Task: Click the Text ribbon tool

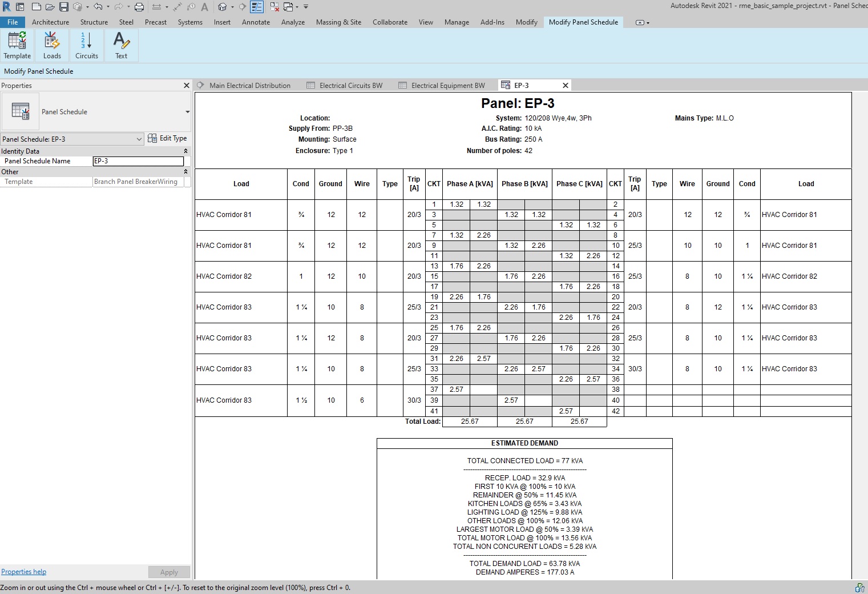Action: 121,45
